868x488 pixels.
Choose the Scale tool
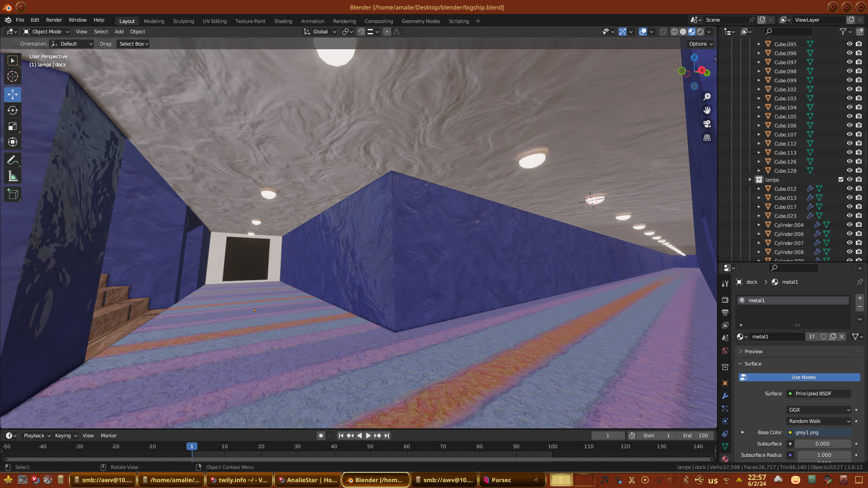click(13, 127)
